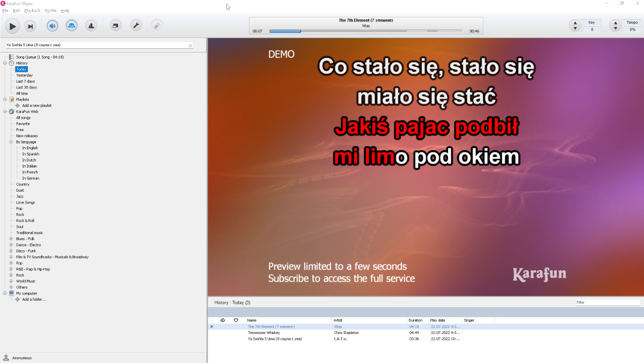
Task: Click the heart favorites column header
Action: 236,320
